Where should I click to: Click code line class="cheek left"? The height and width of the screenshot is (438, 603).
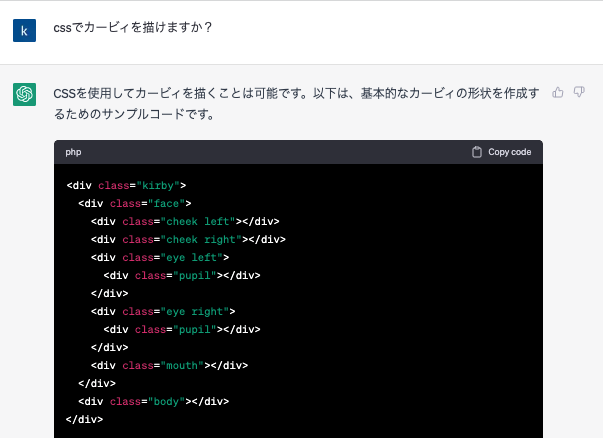[x=185, y=221]
